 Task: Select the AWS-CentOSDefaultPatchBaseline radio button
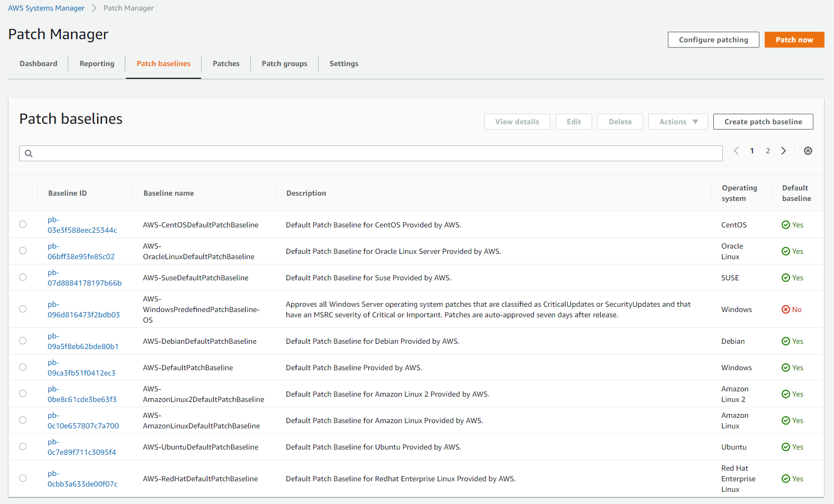23,224
